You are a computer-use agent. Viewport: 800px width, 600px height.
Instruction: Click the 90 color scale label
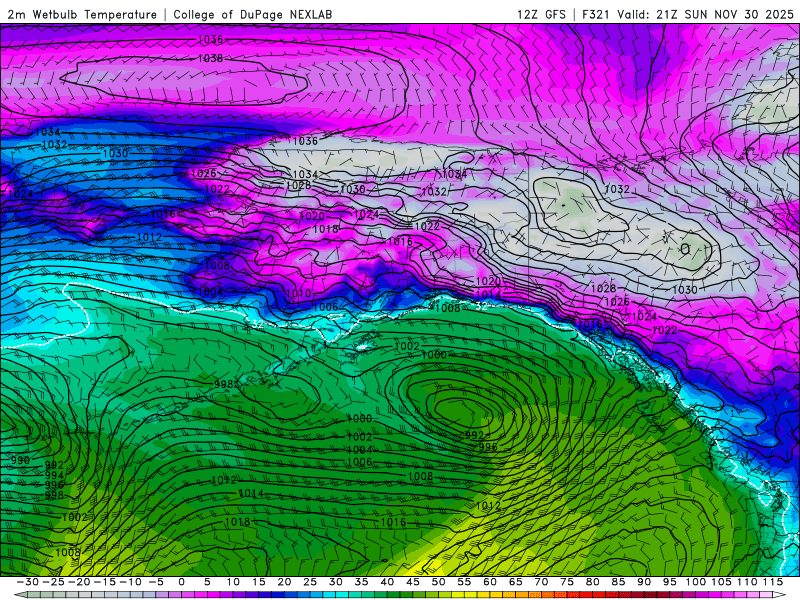pyautogui.click(x=644, y=582)
